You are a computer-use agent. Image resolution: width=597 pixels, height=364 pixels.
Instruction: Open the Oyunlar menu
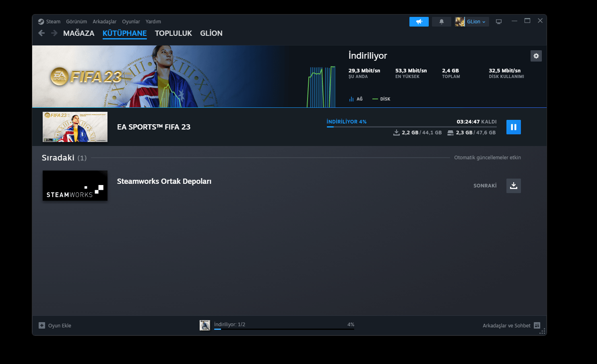point(131,22)
